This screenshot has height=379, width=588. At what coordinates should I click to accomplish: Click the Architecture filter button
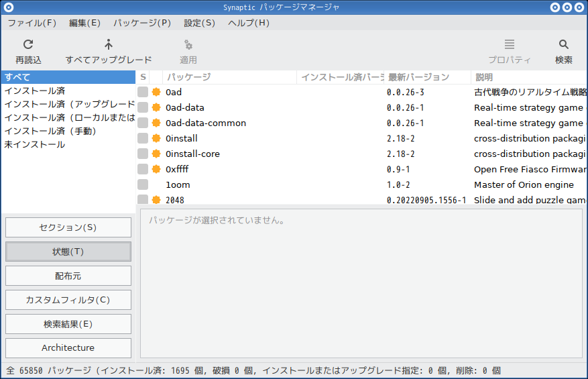[68, 348]
